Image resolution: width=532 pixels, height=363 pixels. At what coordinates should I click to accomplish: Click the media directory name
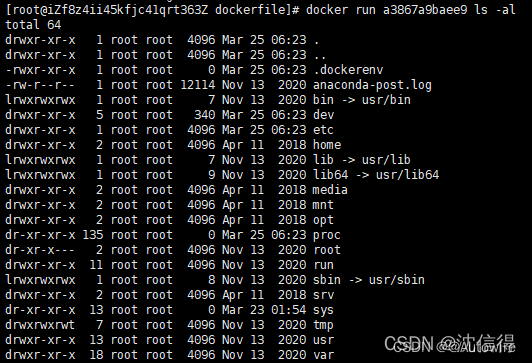click(x=330, y=190)
